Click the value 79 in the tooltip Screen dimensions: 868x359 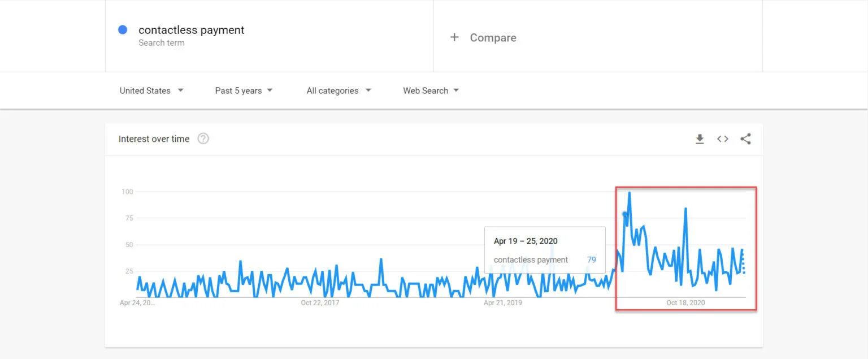tap(591, 260)
